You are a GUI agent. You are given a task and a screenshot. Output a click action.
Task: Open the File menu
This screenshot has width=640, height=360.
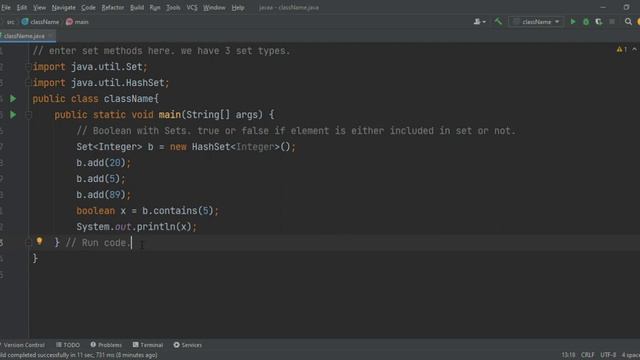pos(6,7)
